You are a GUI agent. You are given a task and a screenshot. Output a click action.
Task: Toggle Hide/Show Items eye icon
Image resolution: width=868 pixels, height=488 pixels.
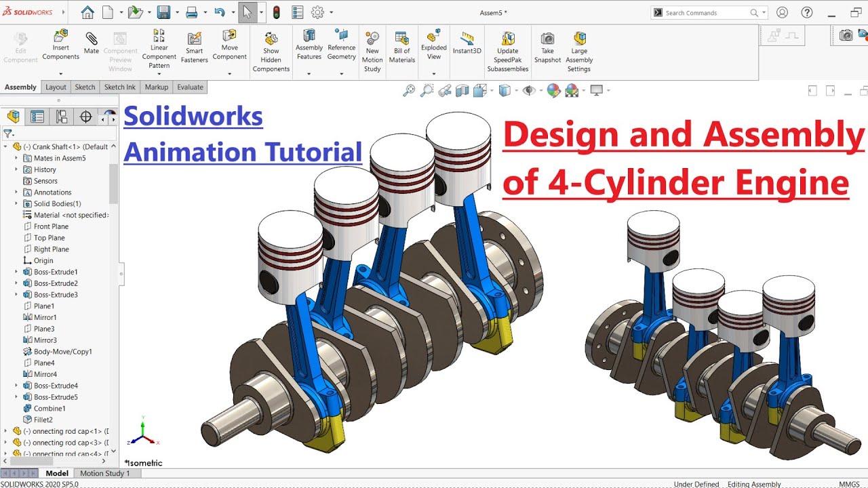tap(529, 90)
